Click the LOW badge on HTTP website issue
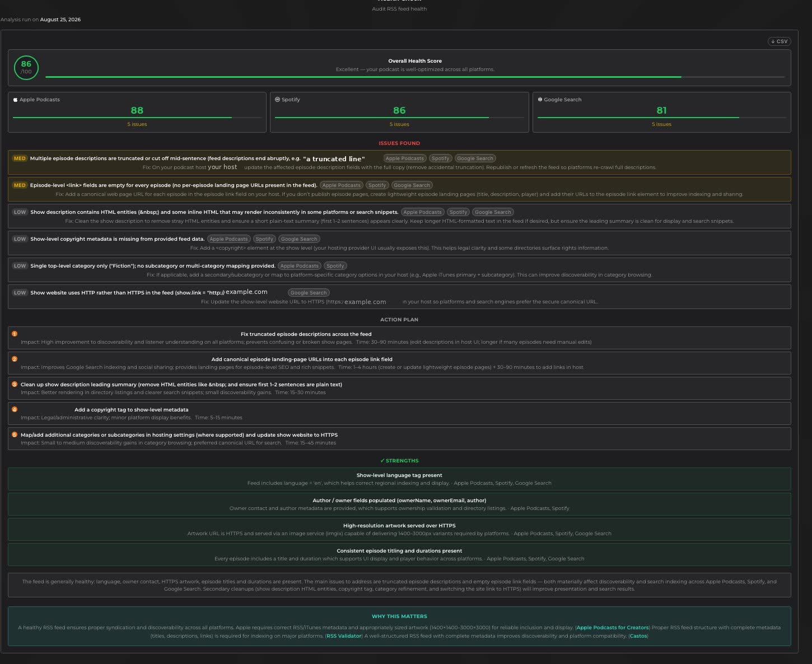This screenshot has height=664, width=812. [20, 293]
